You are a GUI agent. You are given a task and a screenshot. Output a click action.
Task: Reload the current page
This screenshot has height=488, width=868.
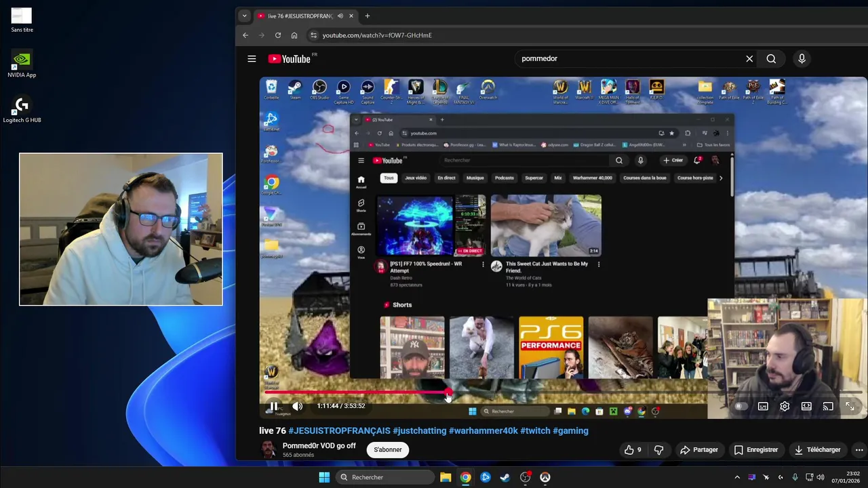[x=278, y=35]
